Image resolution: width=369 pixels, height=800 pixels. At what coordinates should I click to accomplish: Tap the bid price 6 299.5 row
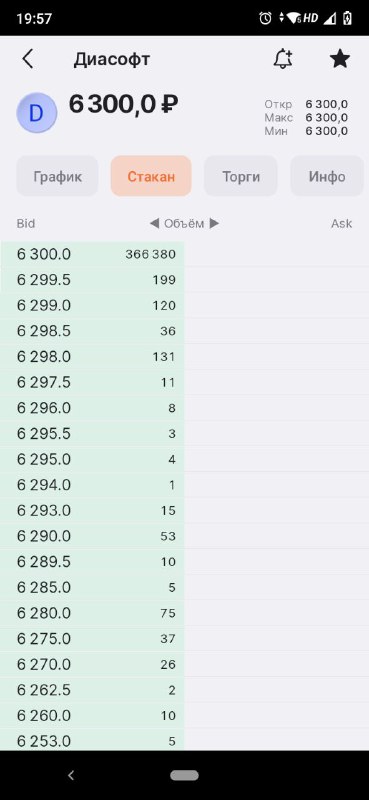(184, 280)
